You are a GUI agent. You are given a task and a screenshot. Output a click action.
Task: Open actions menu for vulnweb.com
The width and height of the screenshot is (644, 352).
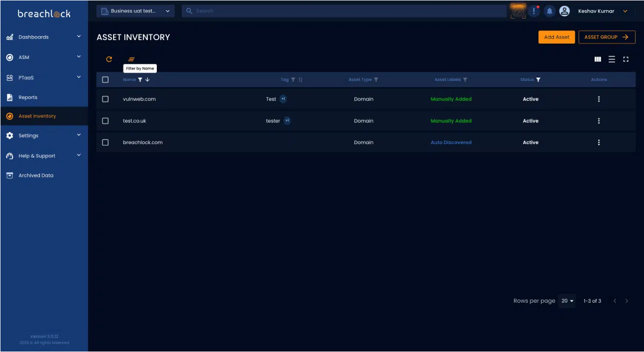599,99
